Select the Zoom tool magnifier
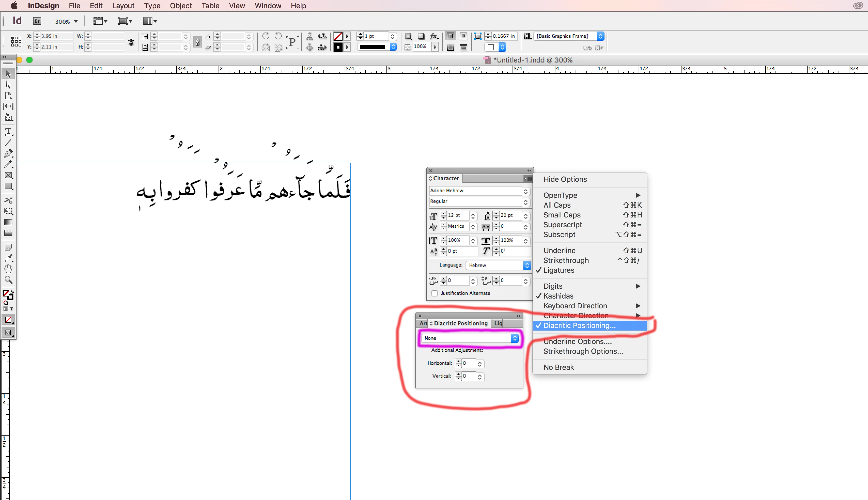The image size is (868, 500). pyautogui.click(x=8, y=279)
